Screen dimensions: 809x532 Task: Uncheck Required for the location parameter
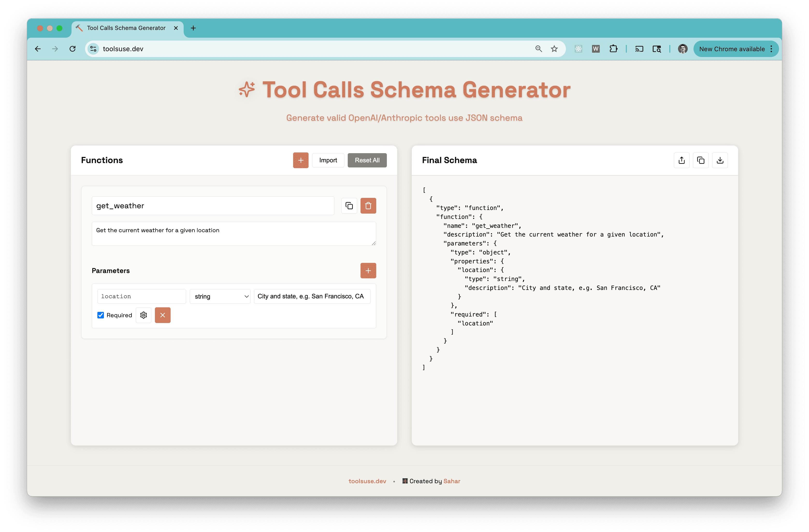tap(100, 315)
